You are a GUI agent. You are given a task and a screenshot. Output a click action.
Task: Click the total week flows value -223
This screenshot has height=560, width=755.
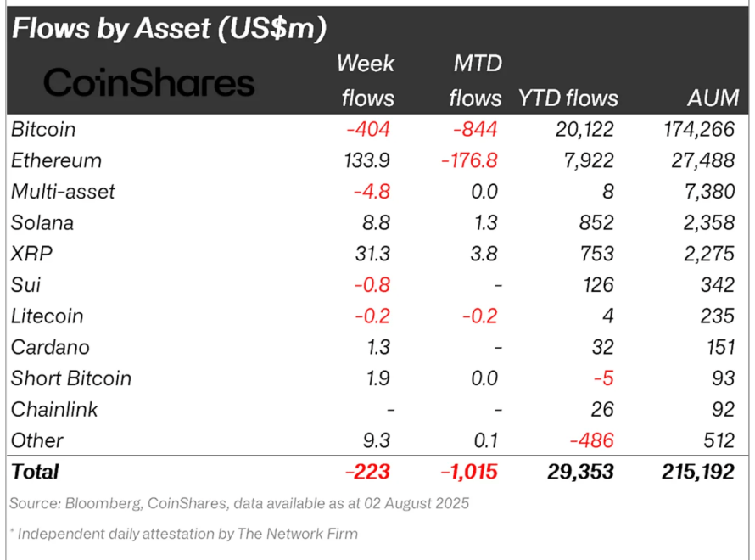368,472
